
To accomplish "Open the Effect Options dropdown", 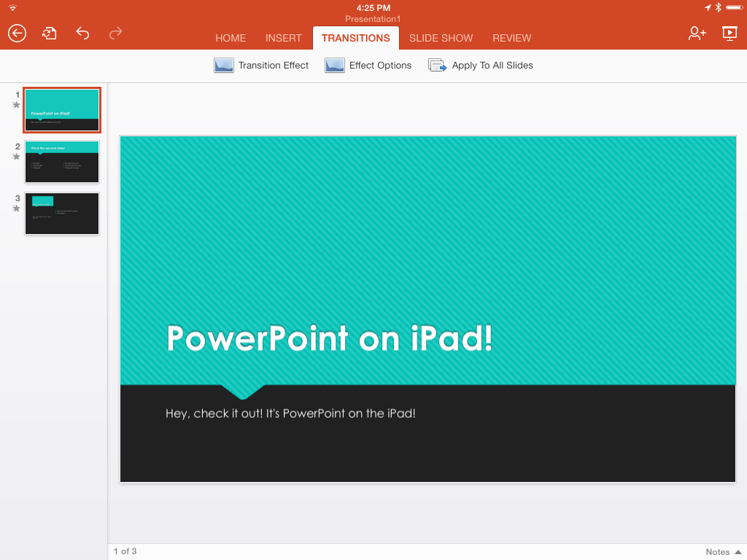I will pos(368,65).
